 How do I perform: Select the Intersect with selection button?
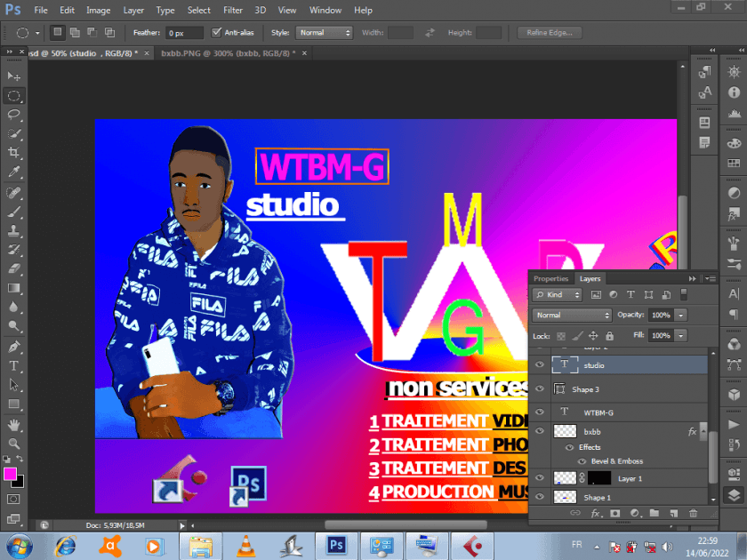pos(109,32)
